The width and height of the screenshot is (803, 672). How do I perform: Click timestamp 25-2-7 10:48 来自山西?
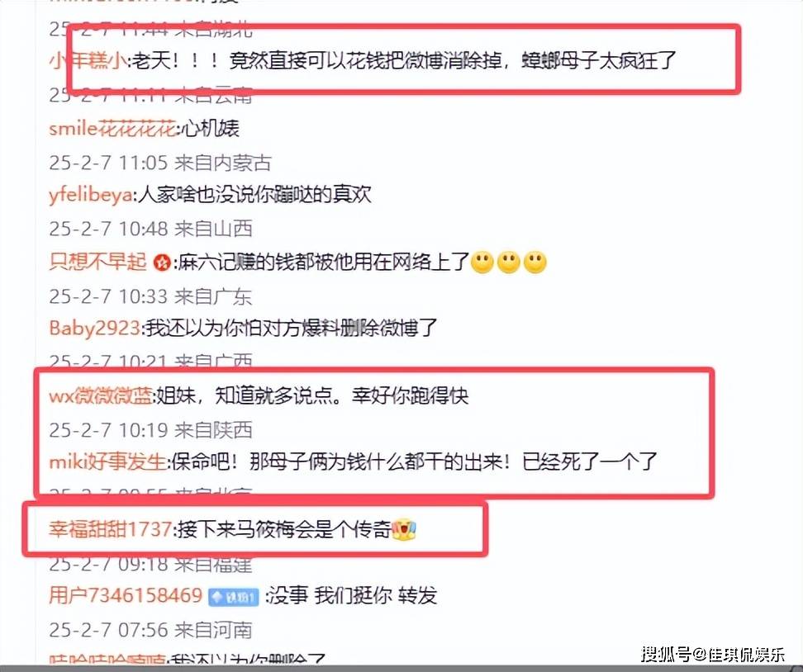pos(150,228)
